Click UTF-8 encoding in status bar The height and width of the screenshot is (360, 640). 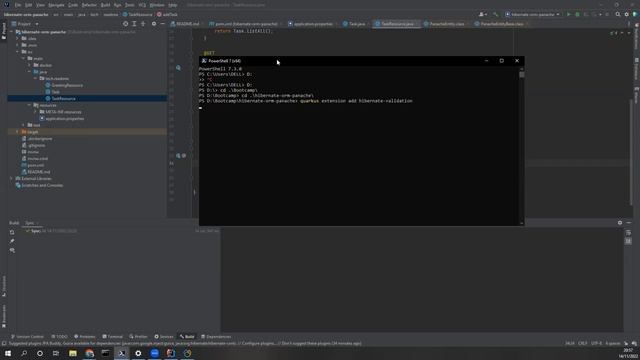(596, 343)
